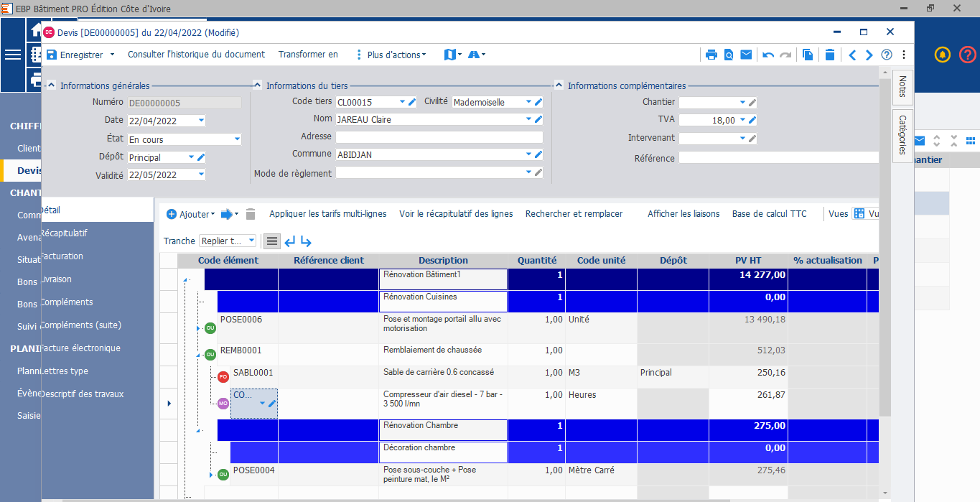Collapse the Informations générales section
This screenshot has width=980, height=502.
click(51, 85)
